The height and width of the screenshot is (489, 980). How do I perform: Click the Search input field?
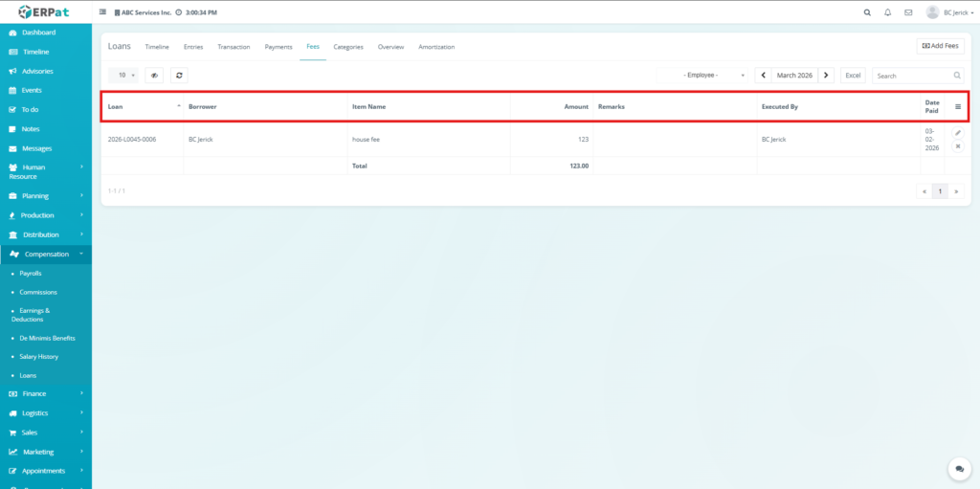[911, 75]
